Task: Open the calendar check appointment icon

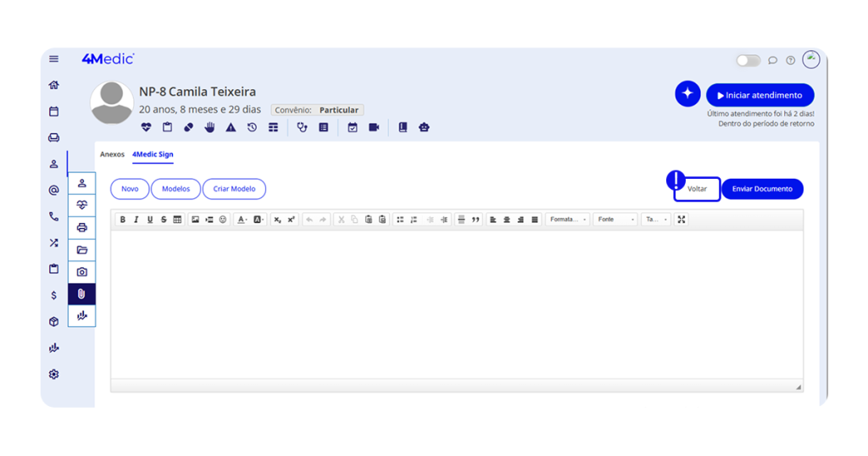Action: (x=353, y=127)
